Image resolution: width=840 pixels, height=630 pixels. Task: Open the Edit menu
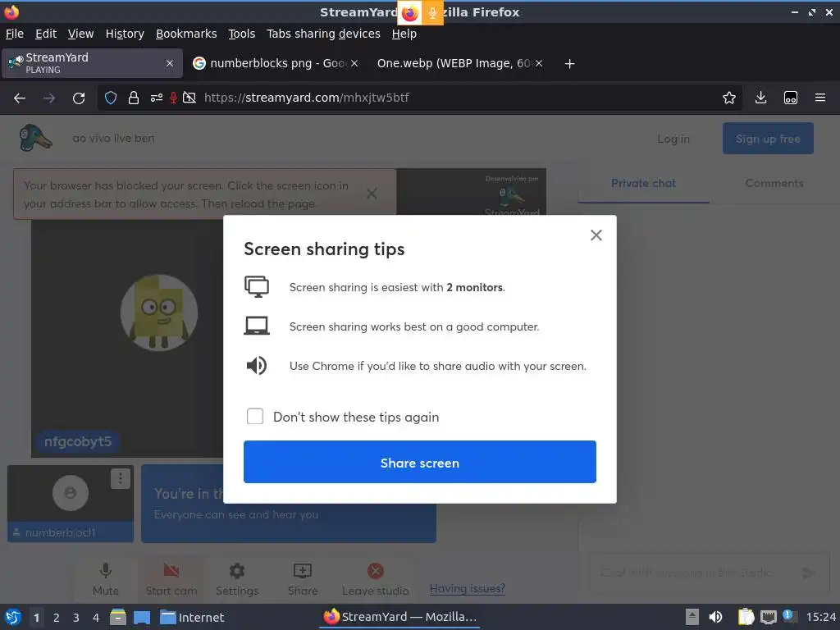(46, 34)
